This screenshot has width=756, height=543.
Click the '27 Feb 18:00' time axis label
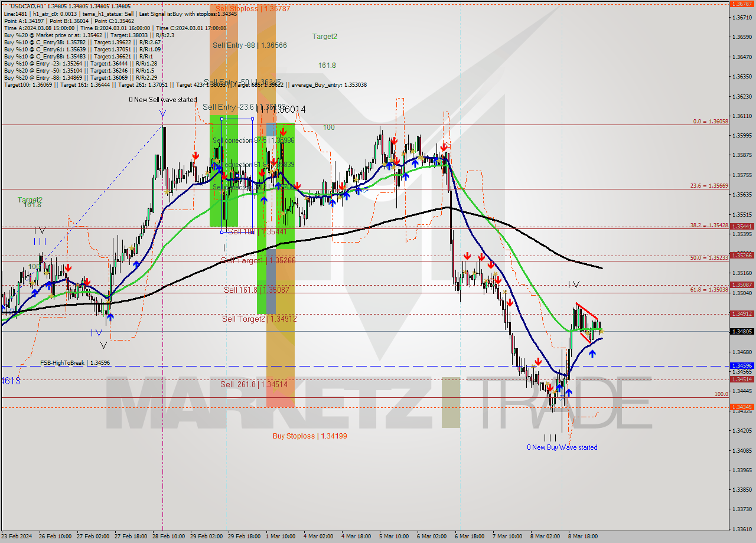tap(130, 537)
